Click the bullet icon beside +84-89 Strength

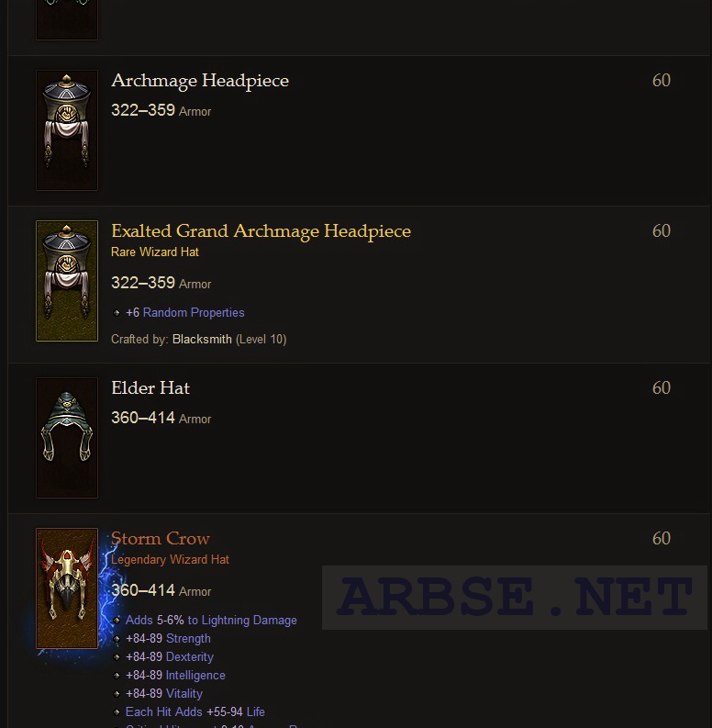[x=117, y=639]
